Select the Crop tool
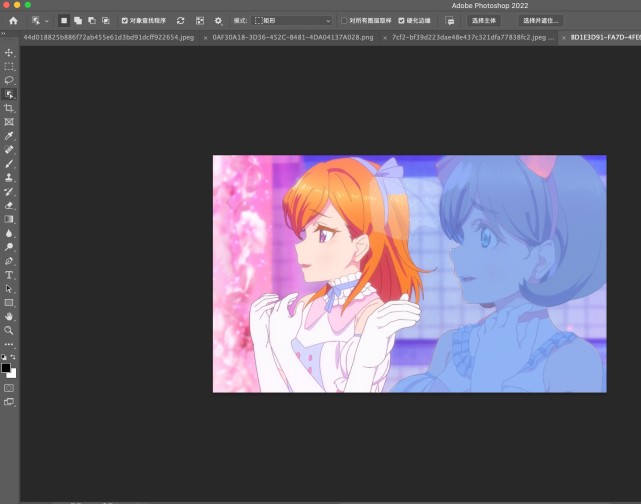Viewport: 641px width, 504px height. pos(9,108)
